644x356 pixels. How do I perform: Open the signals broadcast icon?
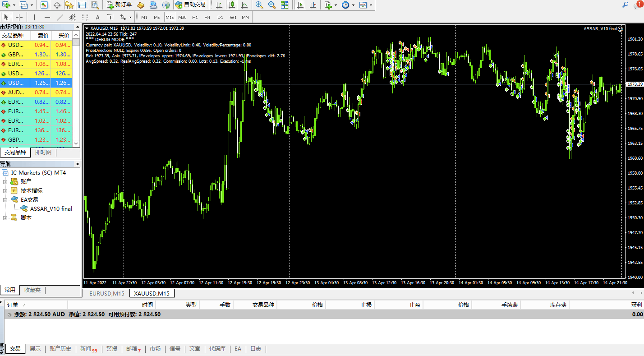(x=166, y=5)
